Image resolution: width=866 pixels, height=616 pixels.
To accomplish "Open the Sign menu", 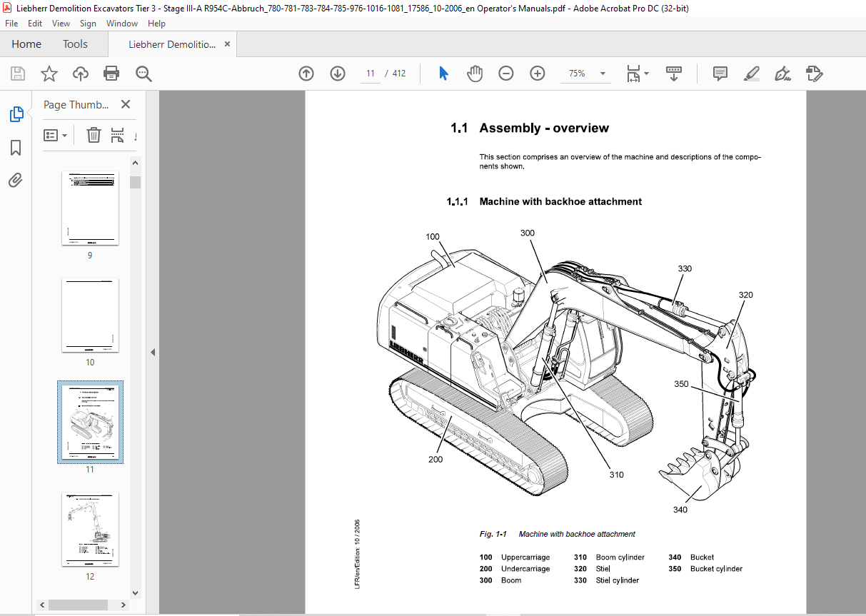I will pos(88,24).
